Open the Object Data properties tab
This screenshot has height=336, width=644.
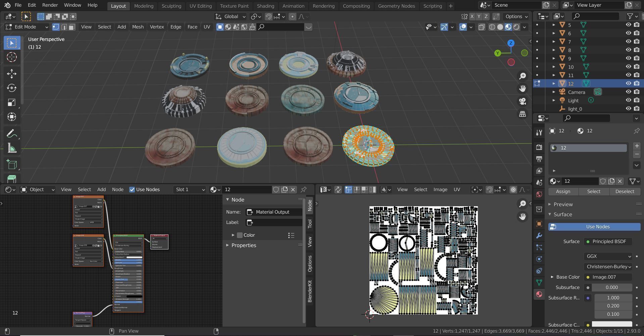539,283
